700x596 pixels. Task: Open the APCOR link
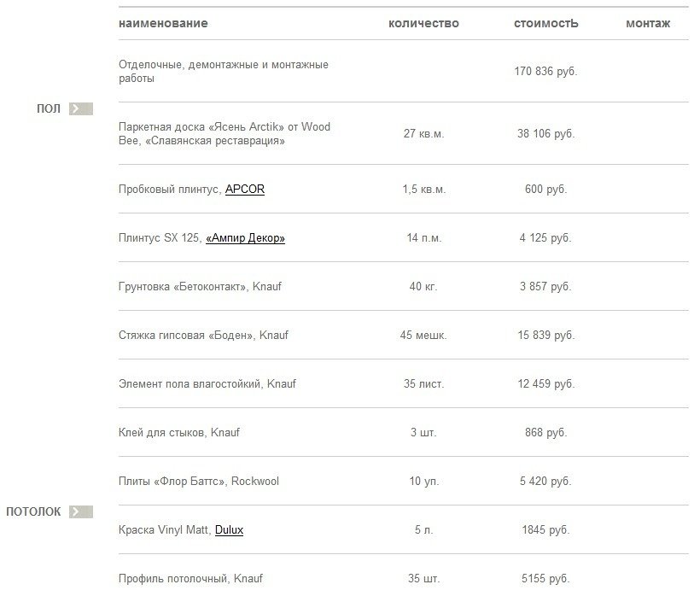(244, 189)
